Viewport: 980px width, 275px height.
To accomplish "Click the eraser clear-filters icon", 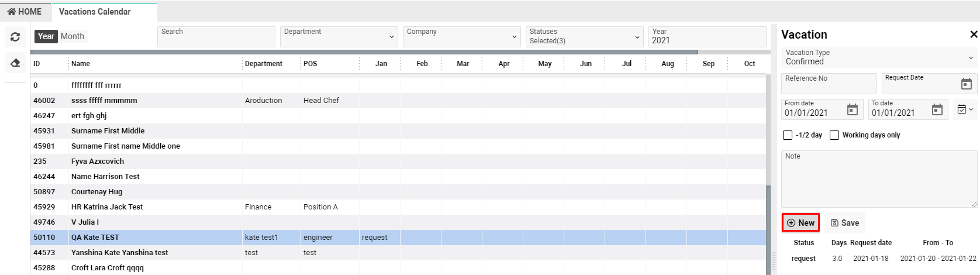I will (x=15, y=63).
